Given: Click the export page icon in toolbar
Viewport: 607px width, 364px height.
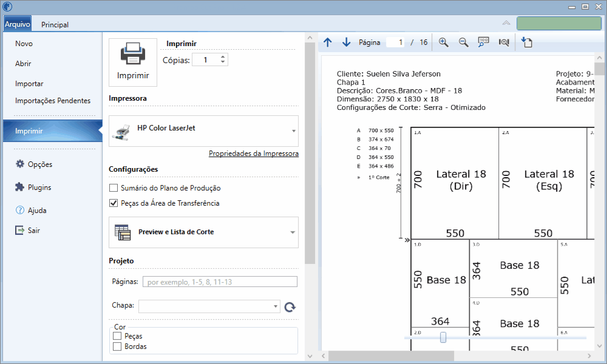Looking at the screenshot, I should click(527, 42).
